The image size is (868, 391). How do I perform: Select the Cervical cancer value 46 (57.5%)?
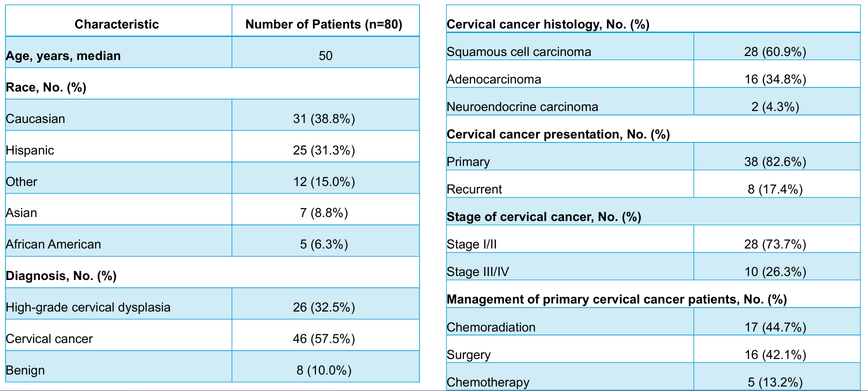(324, 339)
